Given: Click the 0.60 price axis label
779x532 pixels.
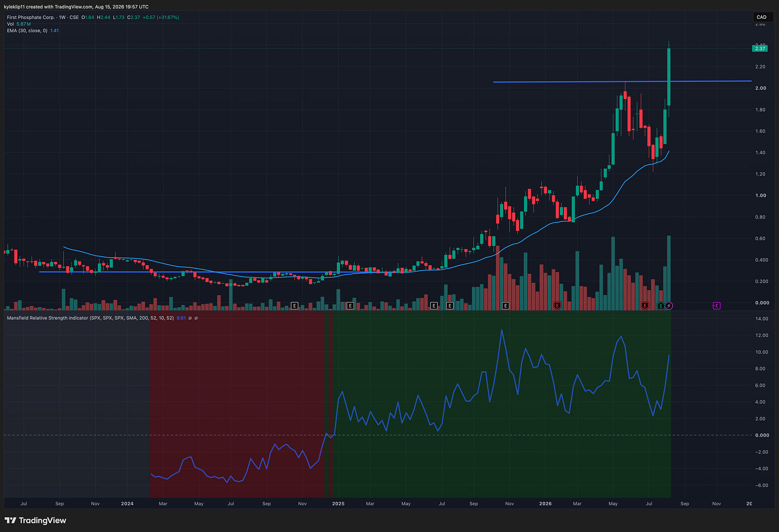Looking at the screenshot, I should (x=760, y=238).
